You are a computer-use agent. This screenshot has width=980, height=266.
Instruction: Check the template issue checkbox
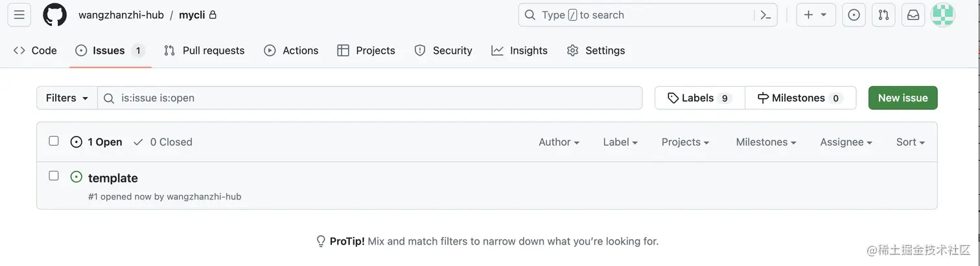click(54, 176)
